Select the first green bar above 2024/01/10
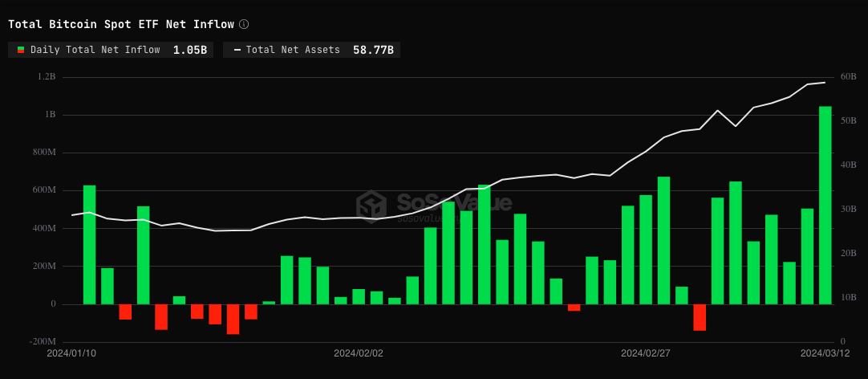Image resolution: width=868 pixels, height=379 pixels. 89,245
